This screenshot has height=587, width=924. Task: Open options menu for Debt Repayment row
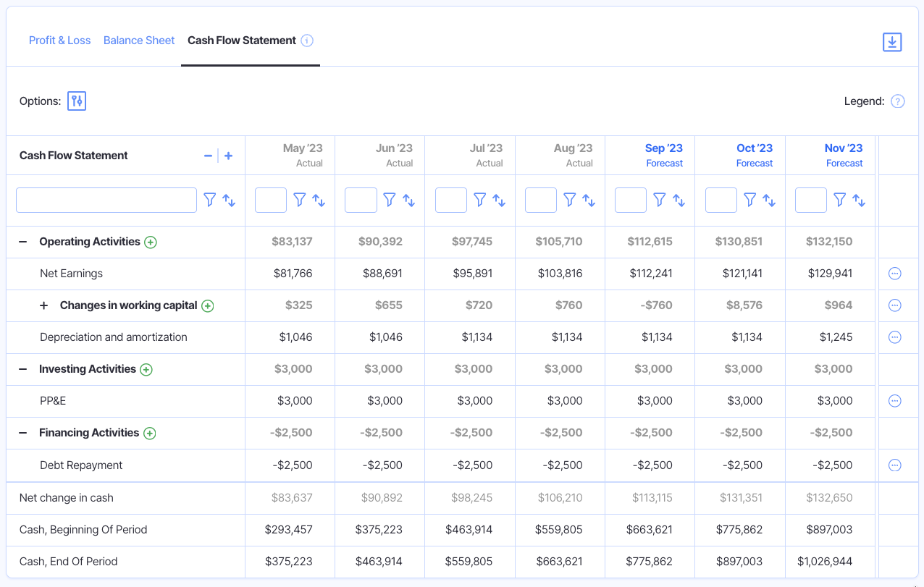[894, 465]
